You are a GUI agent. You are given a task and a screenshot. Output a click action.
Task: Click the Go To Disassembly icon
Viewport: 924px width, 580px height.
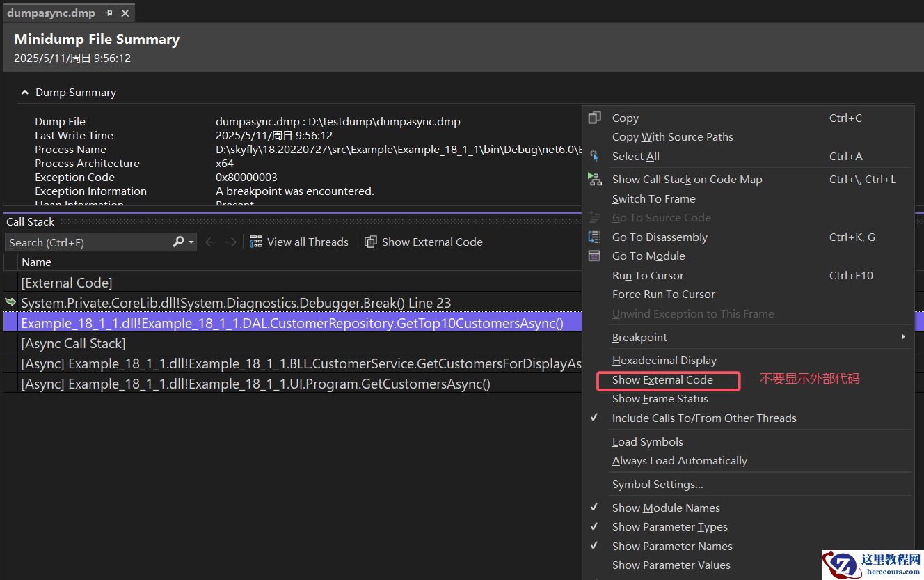click(x=594, y=237)
